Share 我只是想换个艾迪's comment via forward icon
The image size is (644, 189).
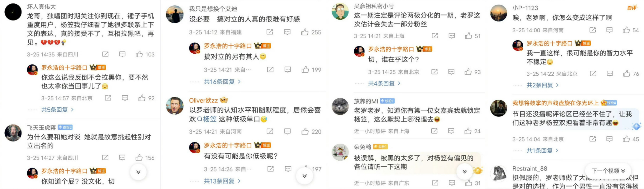click(270, 32)
